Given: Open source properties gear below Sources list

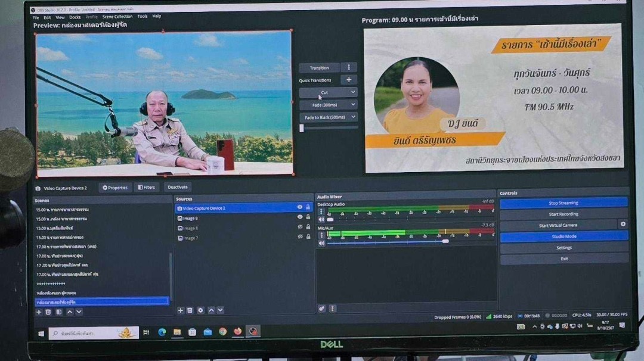Looking at the screenshot, I should [200, 310].
